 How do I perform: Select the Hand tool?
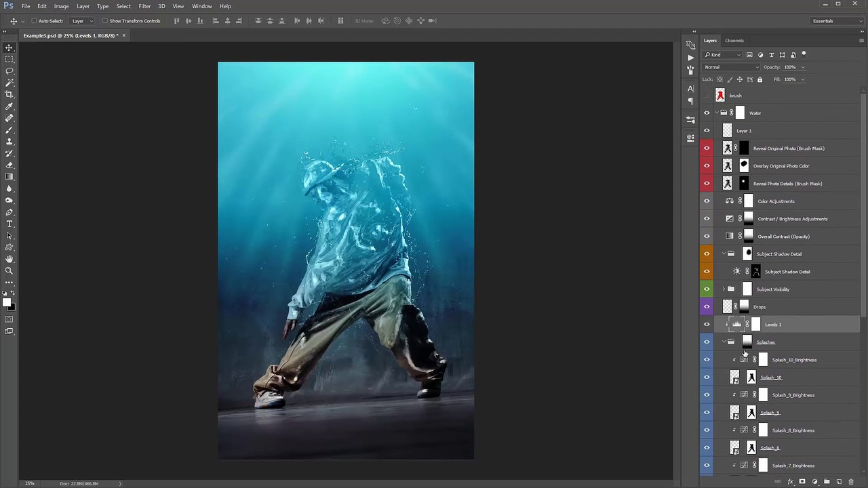click(9, 259)
